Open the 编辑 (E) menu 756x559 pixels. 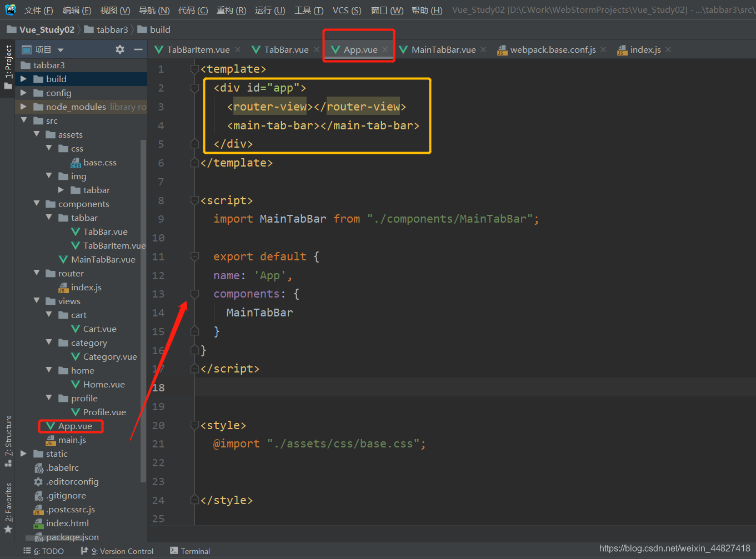(x=77, y=10)
